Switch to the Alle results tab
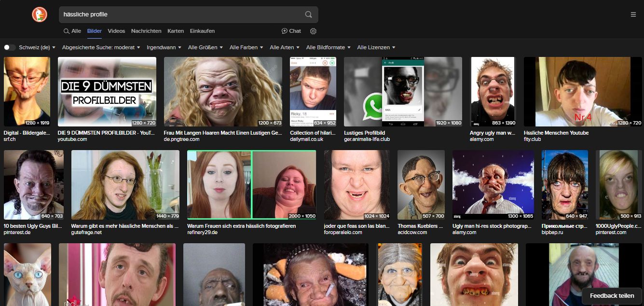Image resolution: width=644 pixels, height=306 pixels. [x=72, y=31]
